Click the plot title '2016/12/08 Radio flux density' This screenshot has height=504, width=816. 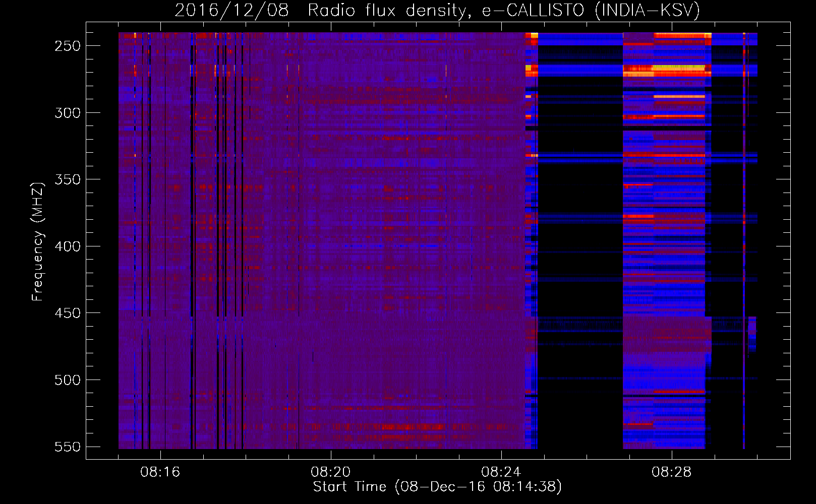pyautogui.click(x=437, y=10)
